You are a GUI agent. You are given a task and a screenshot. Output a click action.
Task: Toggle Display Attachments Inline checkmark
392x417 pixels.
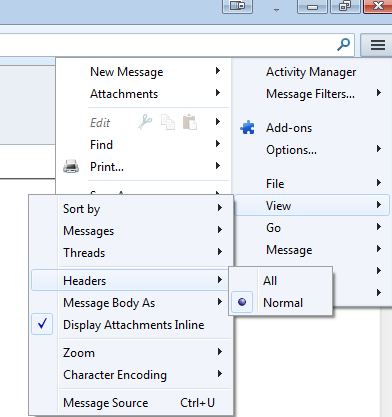(x=42, y=324)
